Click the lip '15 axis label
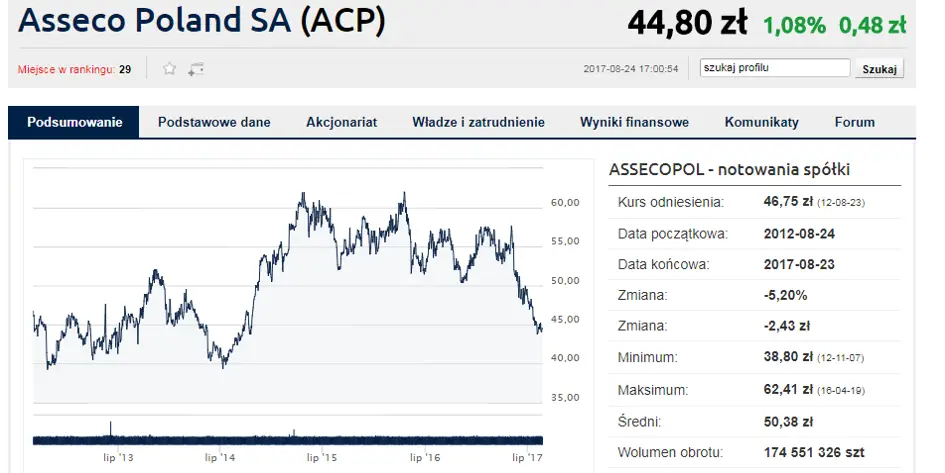Screen dimensions: 945x473 323,457
